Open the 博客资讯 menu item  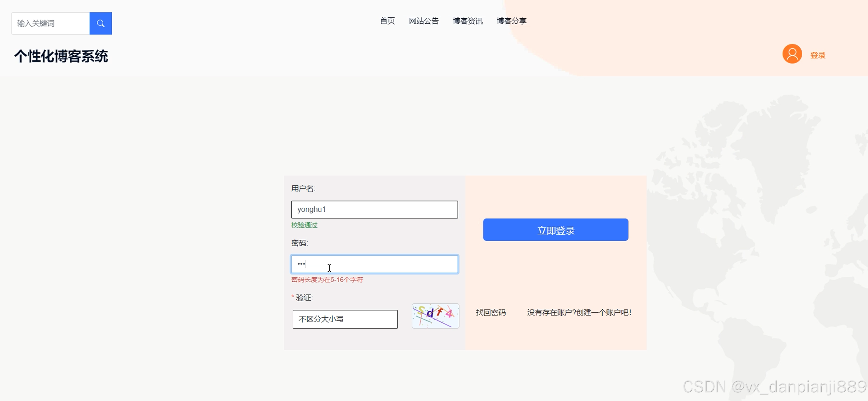coord(467,21)
